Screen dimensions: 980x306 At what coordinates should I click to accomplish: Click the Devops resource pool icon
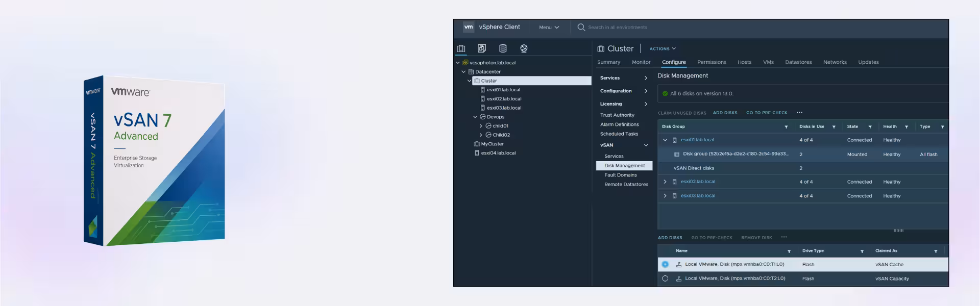pyautogui.click(x=483, y=117)
